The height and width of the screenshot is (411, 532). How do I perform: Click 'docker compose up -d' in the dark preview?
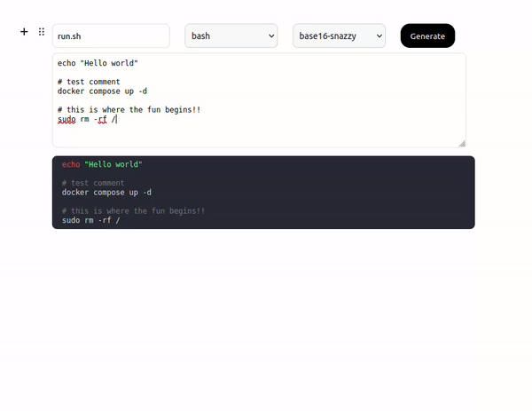pyautogui.click(x=106, y=193)
